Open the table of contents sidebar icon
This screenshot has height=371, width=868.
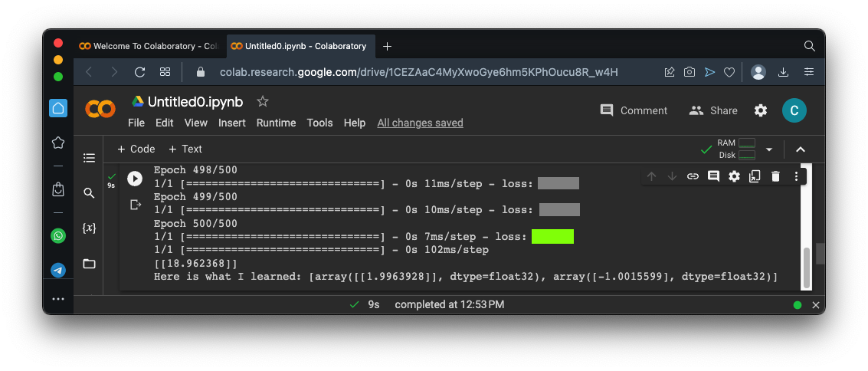click(89, 158)
